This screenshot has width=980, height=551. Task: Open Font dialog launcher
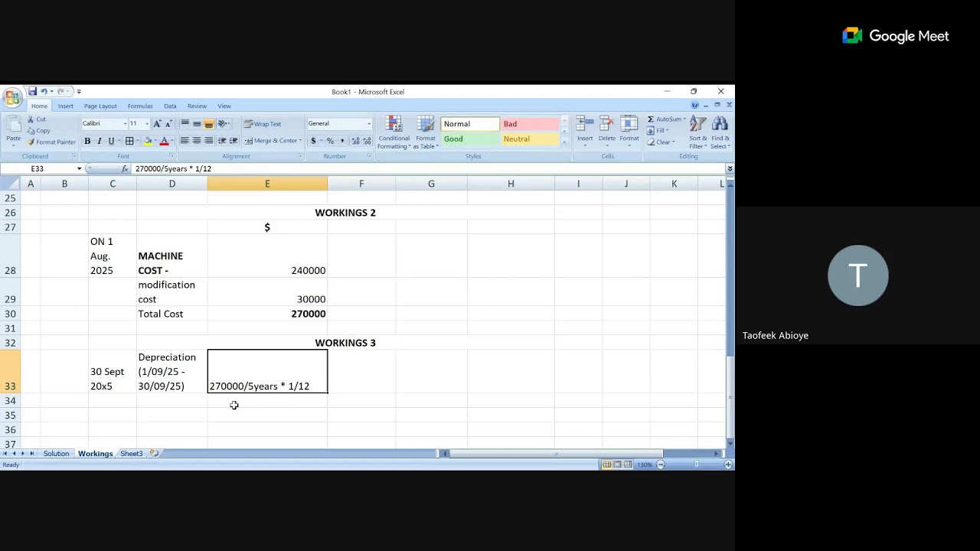pyautogui.click(x=171, y=156)
